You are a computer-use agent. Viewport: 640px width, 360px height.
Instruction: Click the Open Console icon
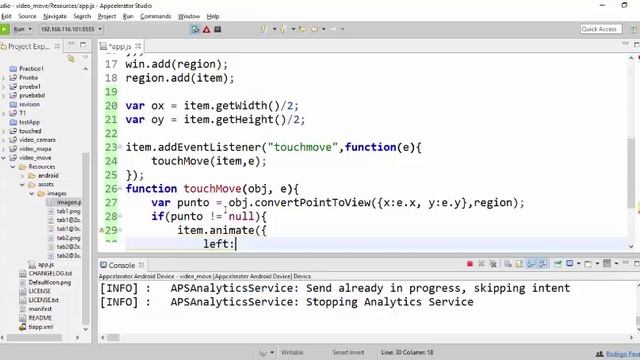(588, 264)
